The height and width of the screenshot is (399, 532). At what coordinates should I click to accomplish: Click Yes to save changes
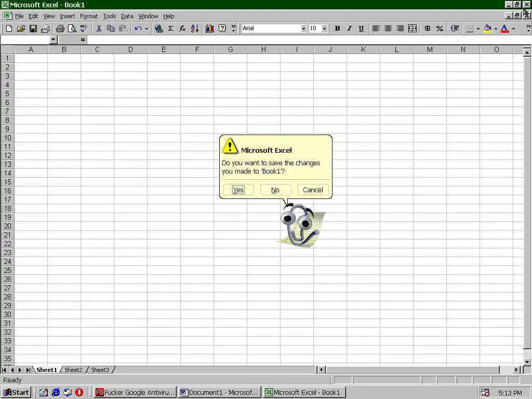[x=238, y=190]
